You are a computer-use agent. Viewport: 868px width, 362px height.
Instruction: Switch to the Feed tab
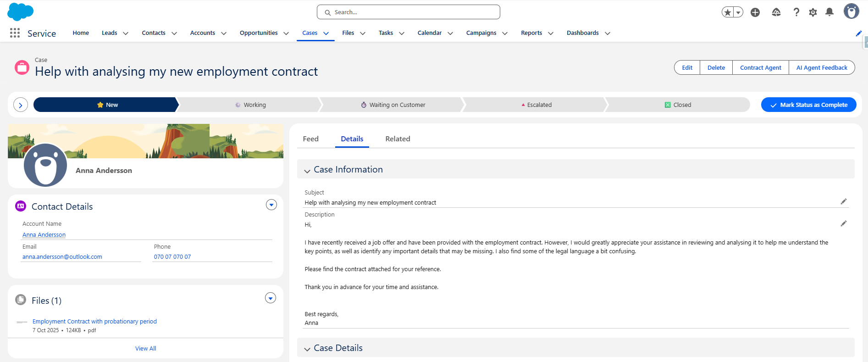(310, 139)
